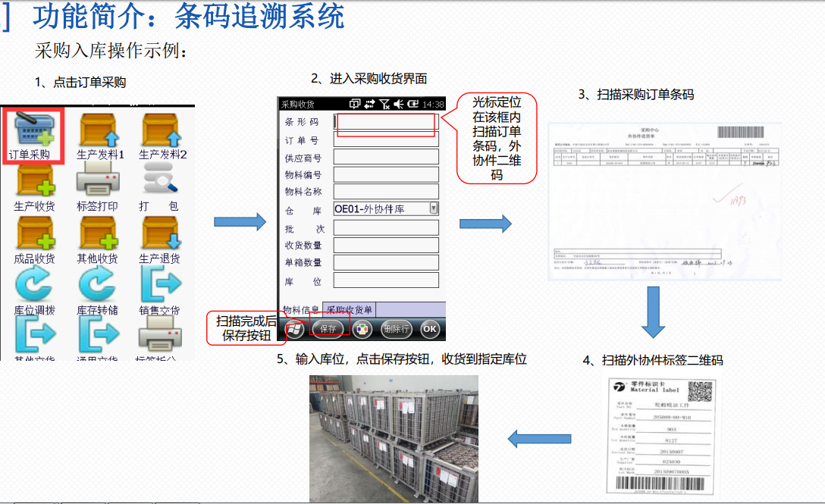Tap the battery charging status icon
Image resolution: width=825 pixels, height=504 pixels.
pos(412,104)
